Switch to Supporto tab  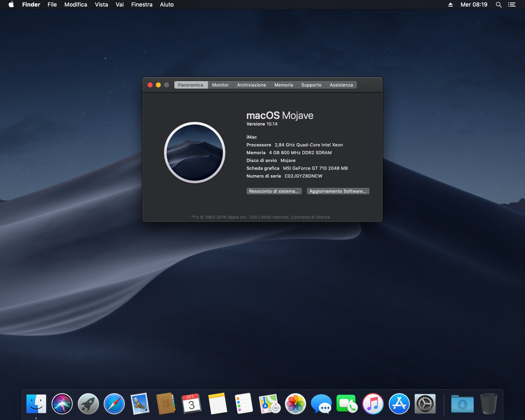pyautogui.click(x=311, y=85)
